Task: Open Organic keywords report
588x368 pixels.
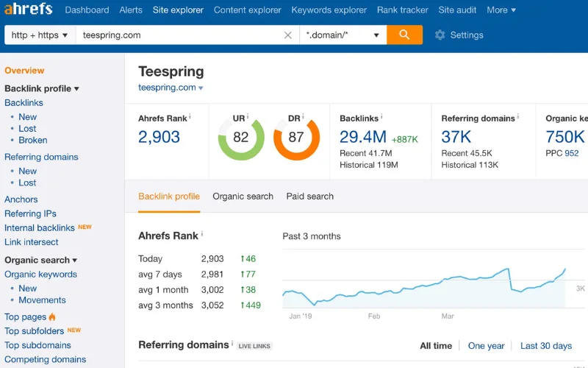Action: [x=40, y=275]
